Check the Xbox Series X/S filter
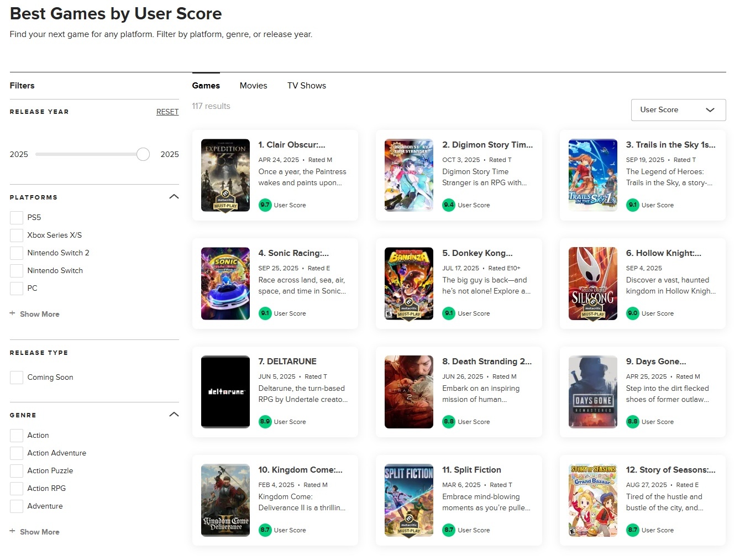 [x=17, y=235]
